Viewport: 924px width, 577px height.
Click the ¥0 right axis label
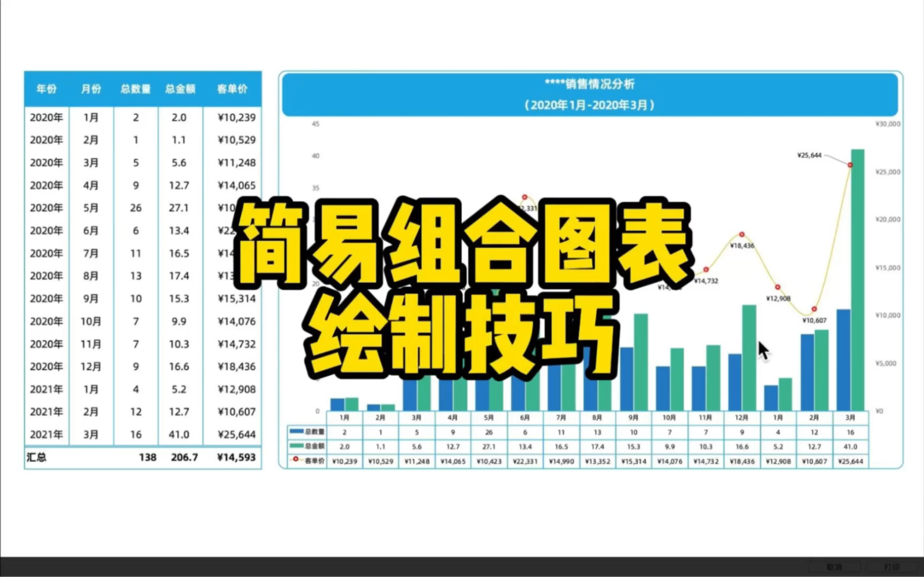point(879,411)
